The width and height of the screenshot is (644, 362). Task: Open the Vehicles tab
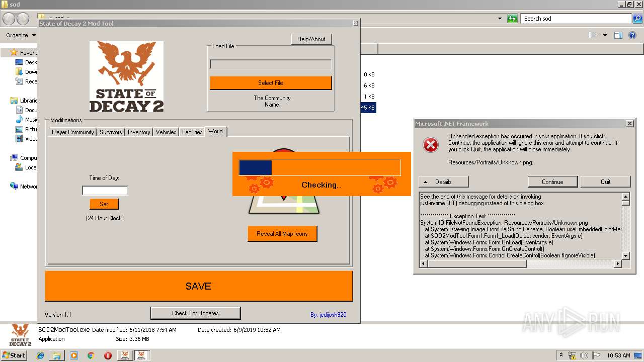[x=166, y=132]
